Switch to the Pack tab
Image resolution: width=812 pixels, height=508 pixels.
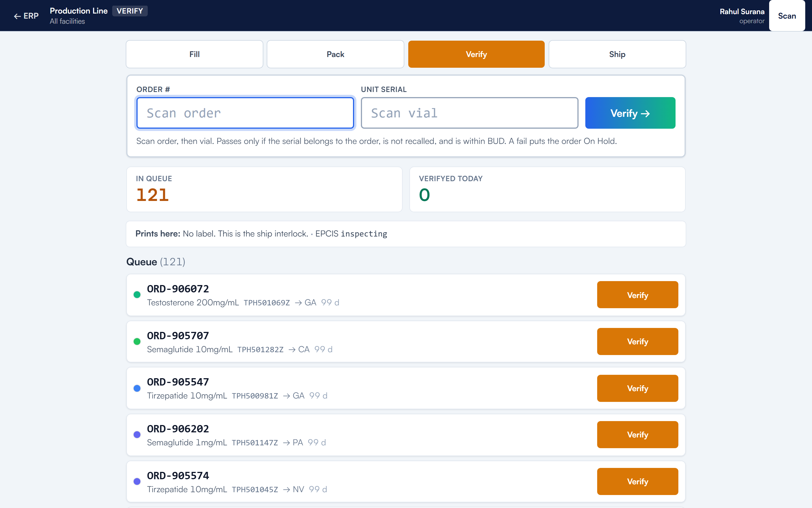coord(335,54)
